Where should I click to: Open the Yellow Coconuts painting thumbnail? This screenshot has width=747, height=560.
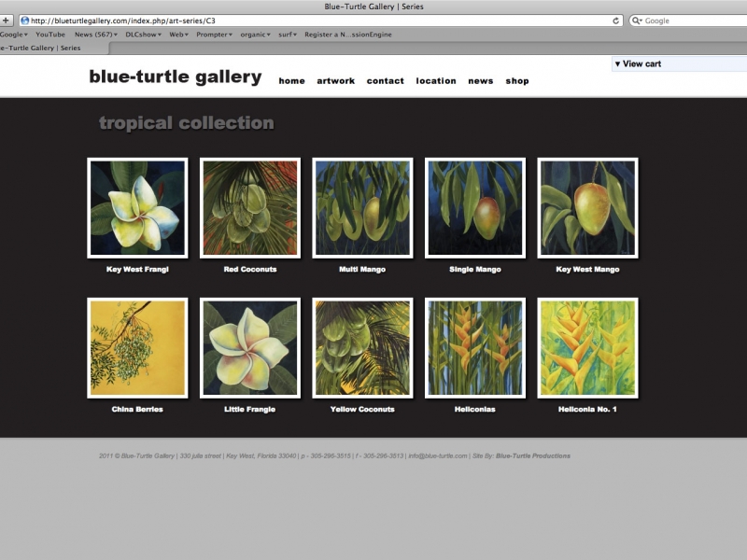click(362, 348)
